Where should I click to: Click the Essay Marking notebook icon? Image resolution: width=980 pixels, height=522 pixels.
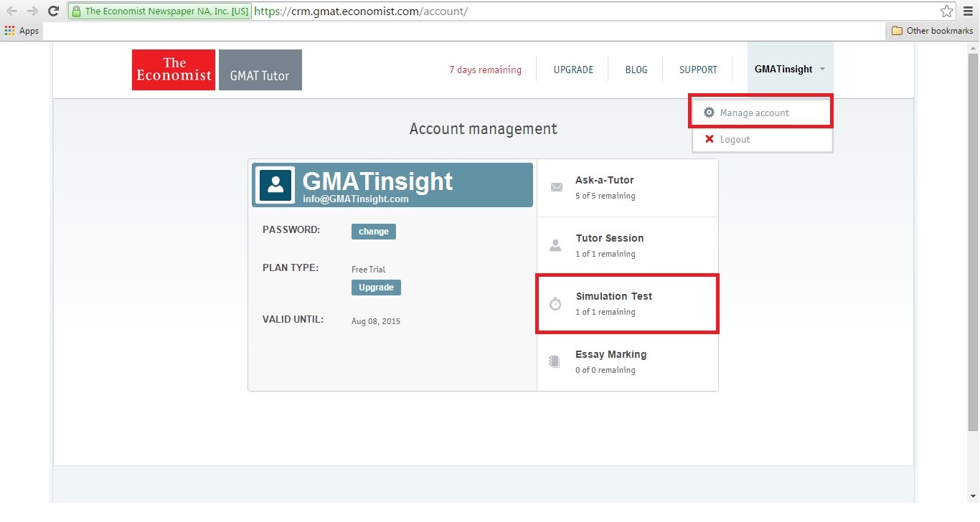tap(555, 362)
